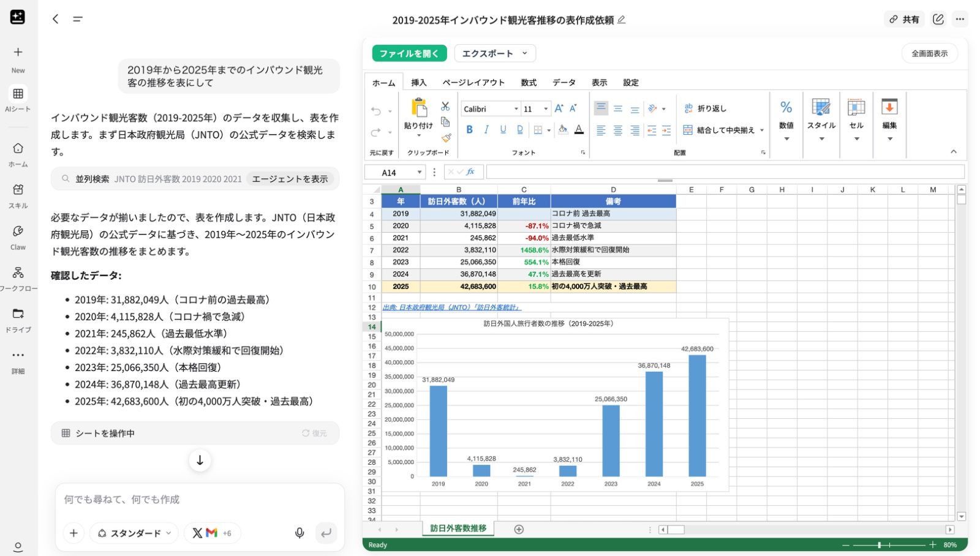980x556 pixels.
Task: Open the JNTO source link in cell
Action: coord(451,307)
